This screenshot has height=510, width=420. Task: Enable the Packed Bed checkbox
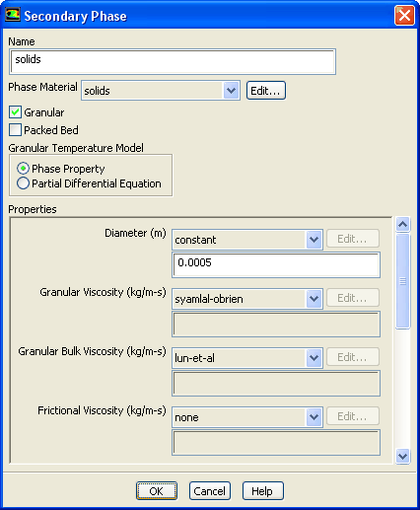[x=15, y=130]
